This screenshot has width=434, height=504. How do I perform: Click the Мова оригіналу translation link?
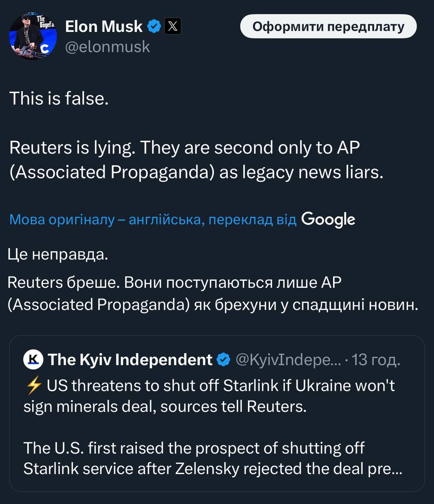coord(153,219)
